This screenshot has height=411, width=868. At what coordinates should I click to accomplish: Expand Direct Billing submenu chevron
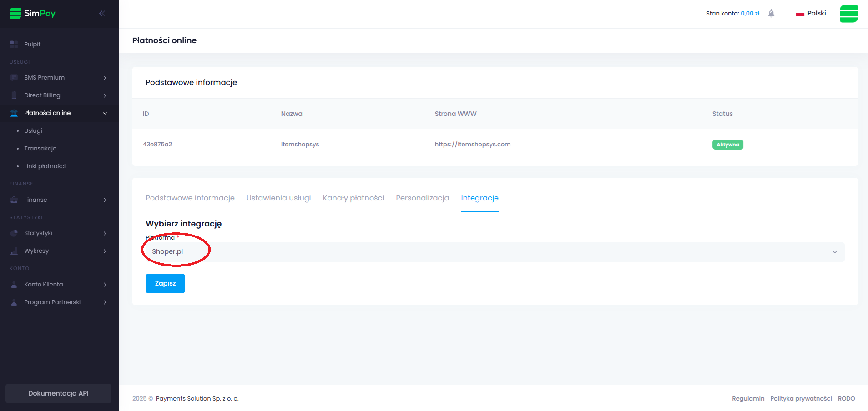[105, 95]
